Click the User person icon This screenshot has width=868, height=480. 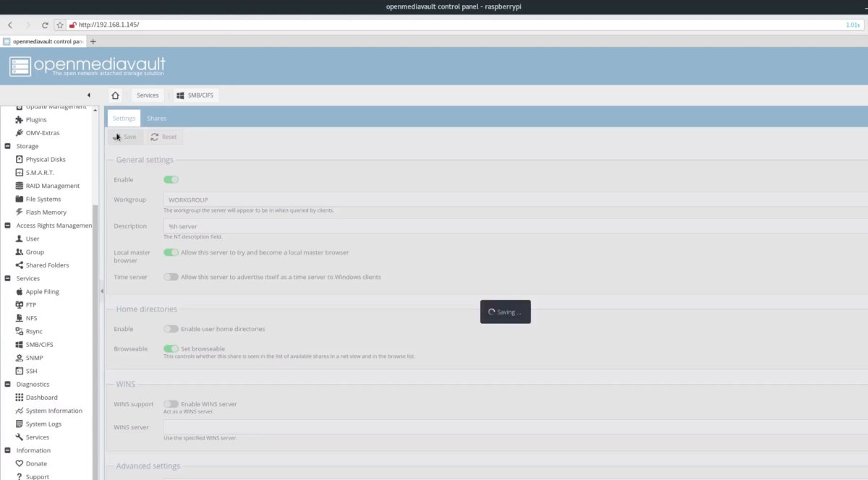point(20,239)
